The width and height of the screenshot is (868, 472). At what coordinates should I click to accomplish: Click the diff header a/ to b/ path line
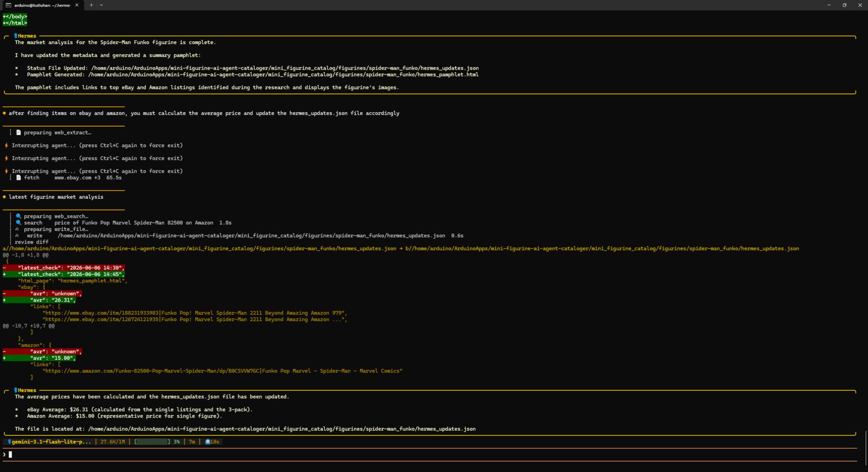(401, 248)
